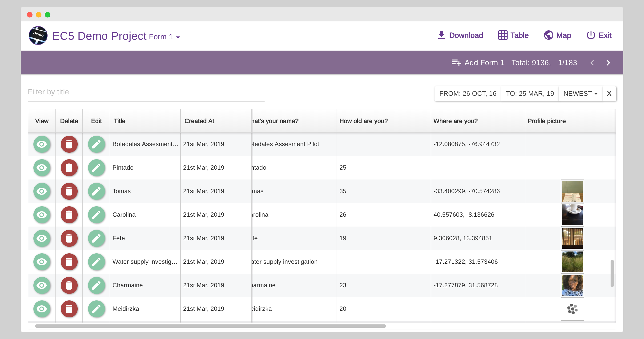
Task: Delete the Pintado entry
Action: [69, 168]
